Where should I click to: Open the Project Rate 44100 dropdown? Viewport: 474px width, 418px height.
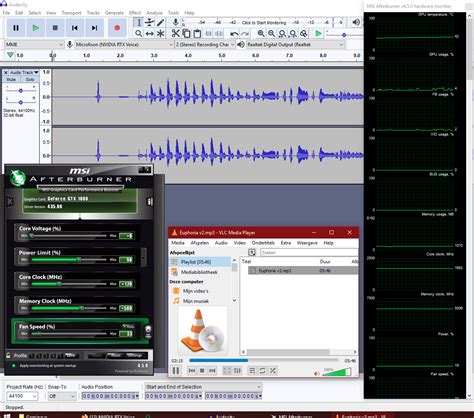pos(22,396)
